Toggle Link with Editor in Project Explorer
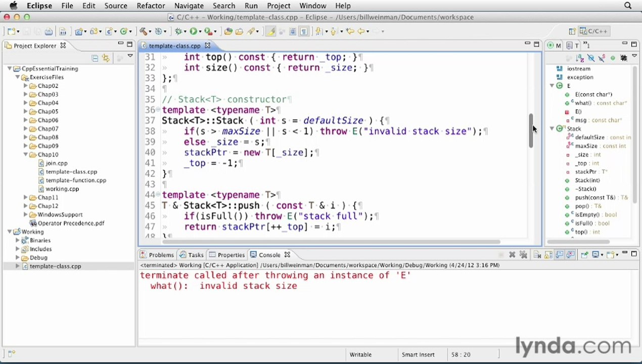This screenshot has height=364, width=642. coord(106,58)
